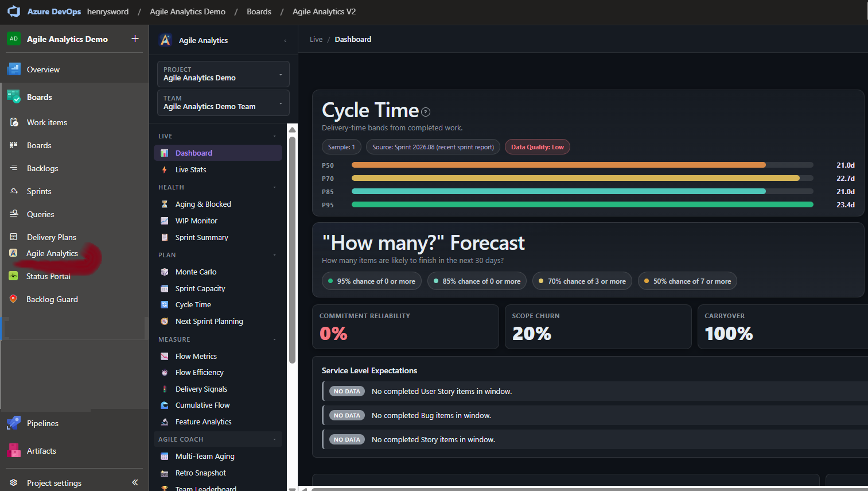Click the Retro Snapshot icon
This screenshot has height=491, width=868.
[x=165, y=473]
